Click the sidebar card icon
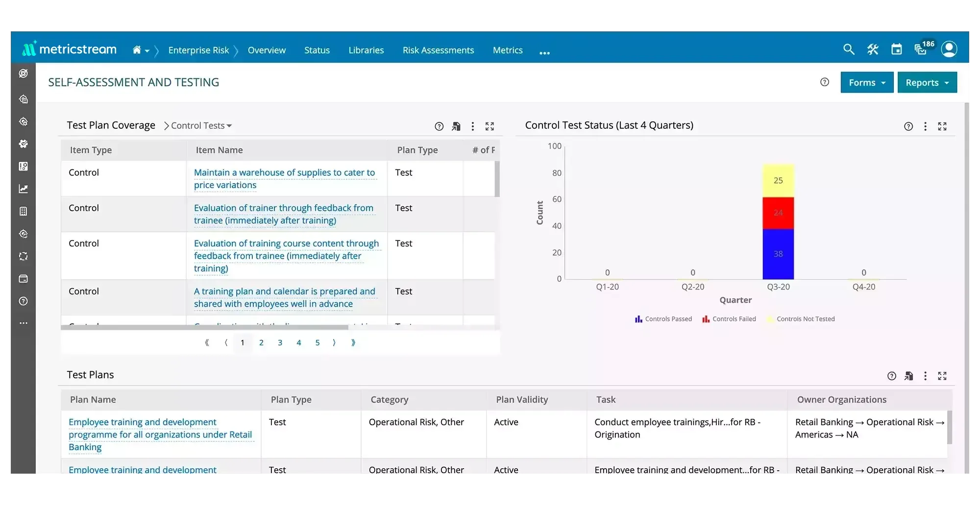 23,279
